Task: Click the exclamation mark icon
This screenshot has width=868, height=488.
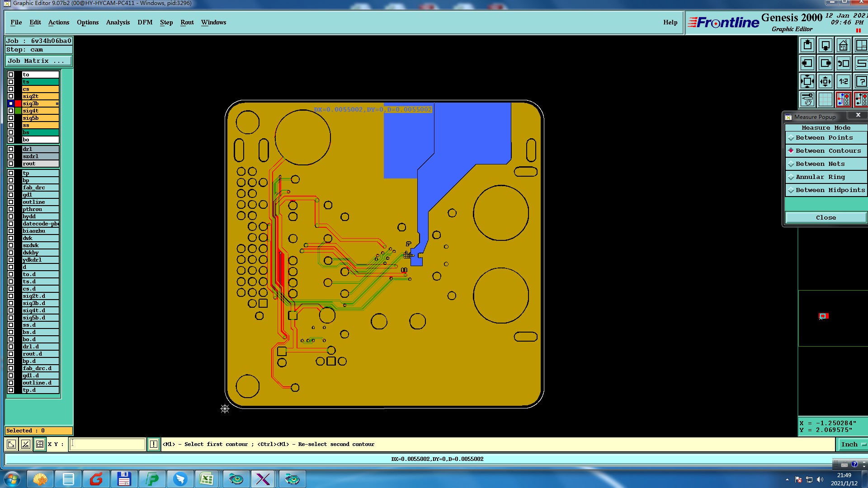Action: tap(154, 444)
